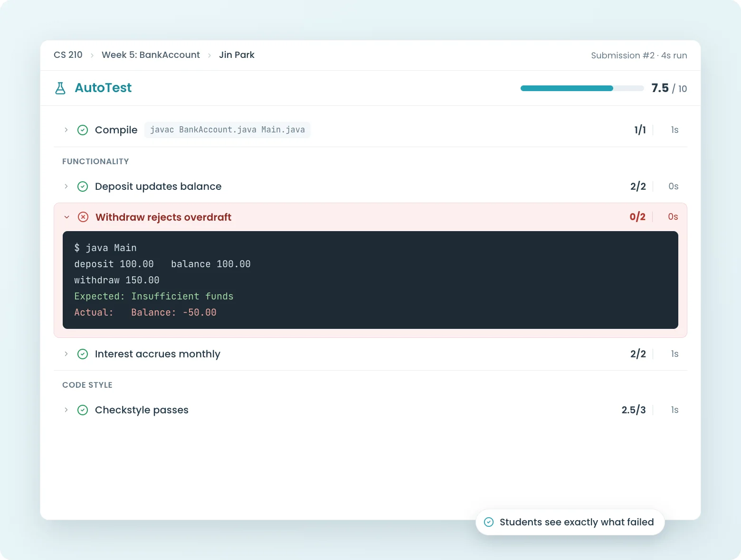Click the FUNCTIONALITY section heading
This screenshot has width=741, height=560.
tap(95, 161)
